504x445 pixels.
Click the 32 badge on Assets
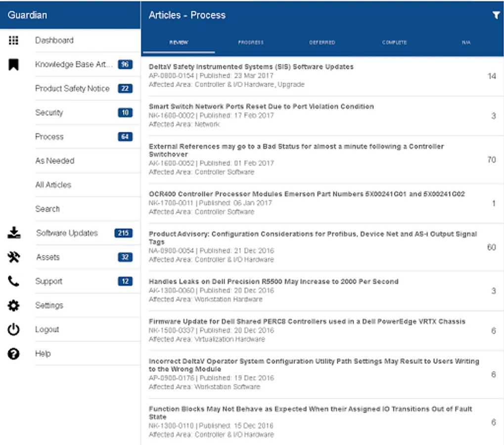(125, 257)
